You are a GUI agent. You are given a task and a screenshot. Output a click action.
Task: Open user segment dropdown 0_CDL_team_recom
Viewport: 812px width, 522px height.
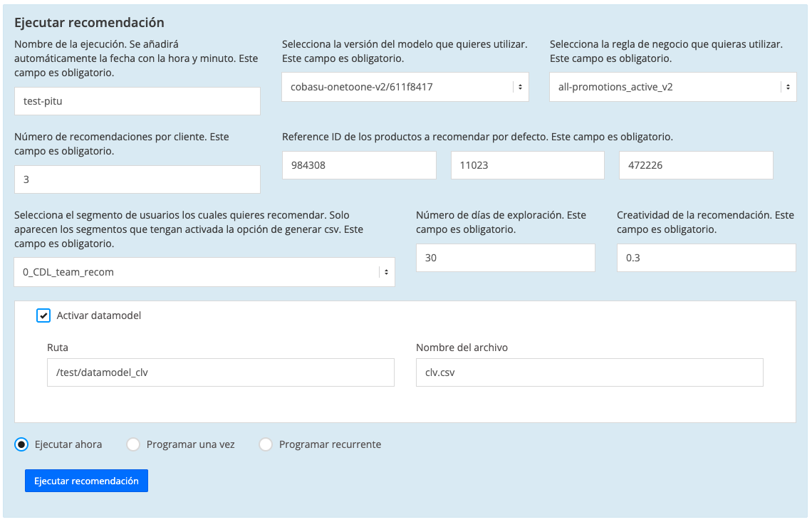coord(204,272)
